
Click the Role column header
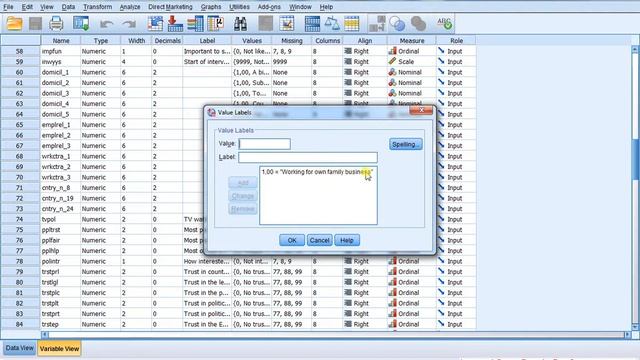(456, 40)
